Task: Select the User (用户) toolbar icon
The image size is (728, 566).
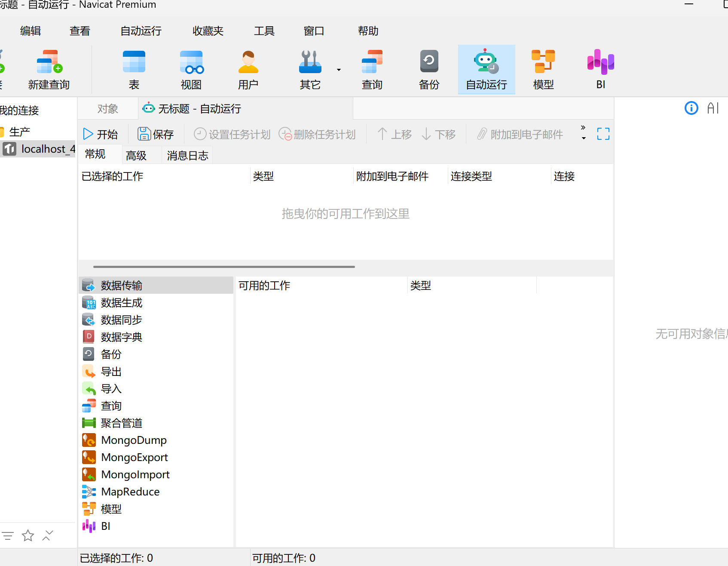Action: (248, 69)
